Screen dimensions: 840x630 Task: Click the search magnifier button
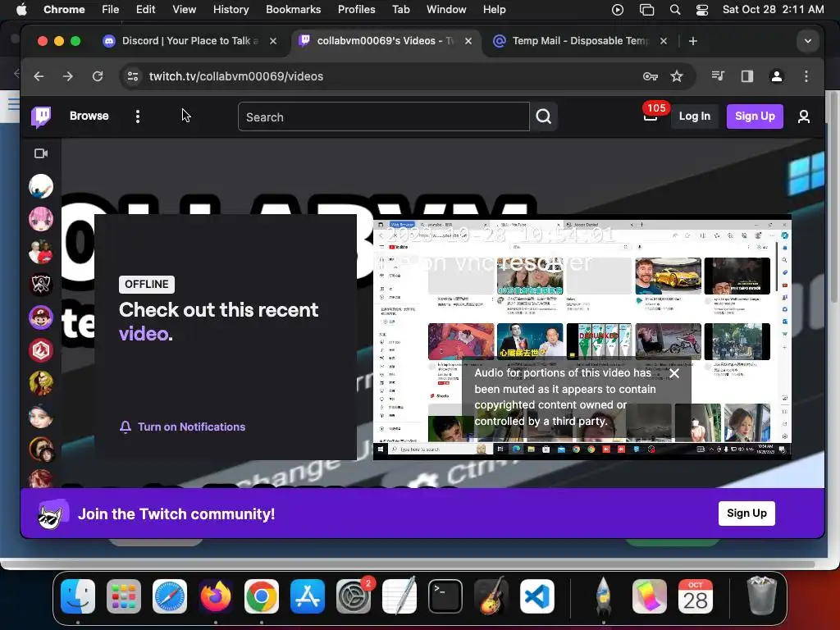(544, 116)
